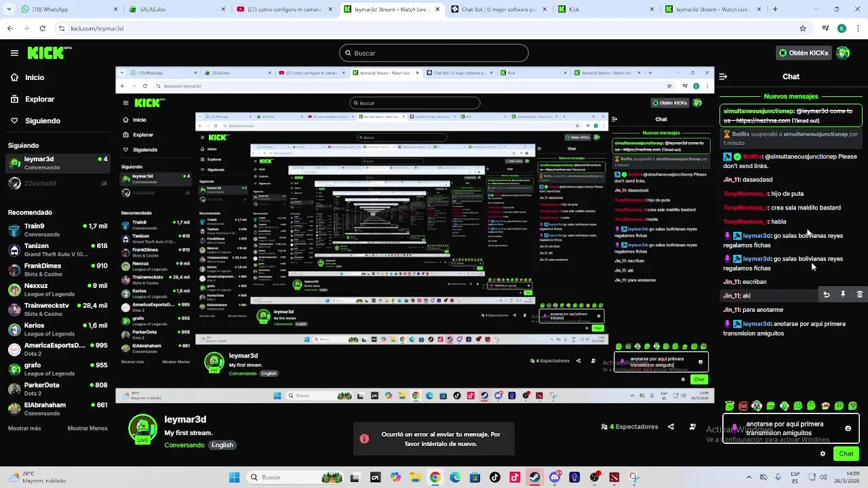Close the WhatsApp browser tab

[115, 9]
